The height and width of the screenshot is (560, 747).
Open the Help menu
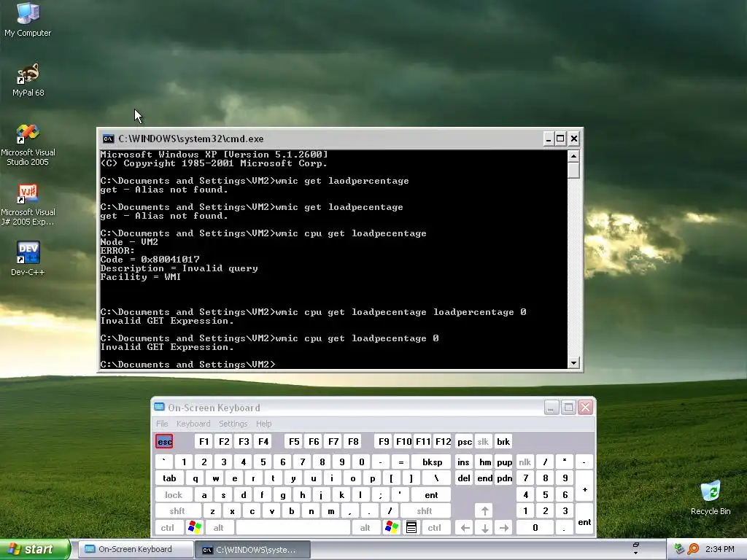[263, 424]
